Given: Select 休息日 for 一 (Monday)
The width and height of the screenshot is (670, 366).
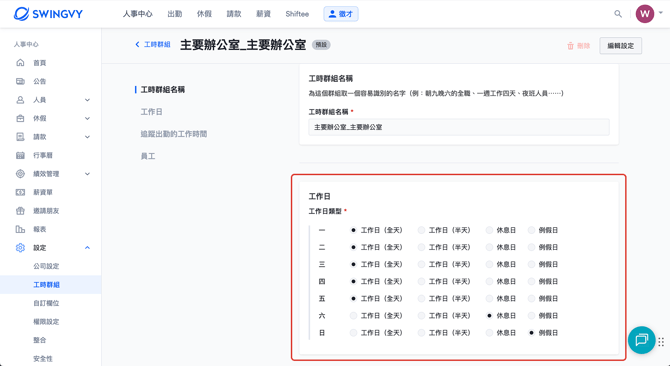Looking at the screenshot, I should (489, 230).
